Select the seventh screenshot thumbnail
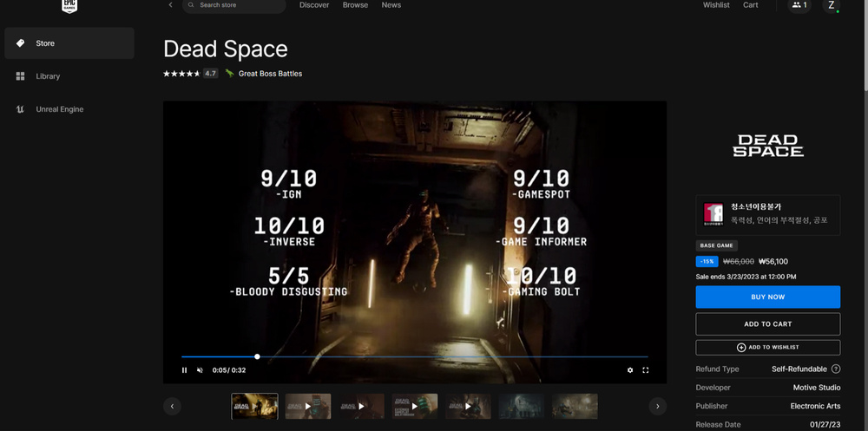 [575, 406]
